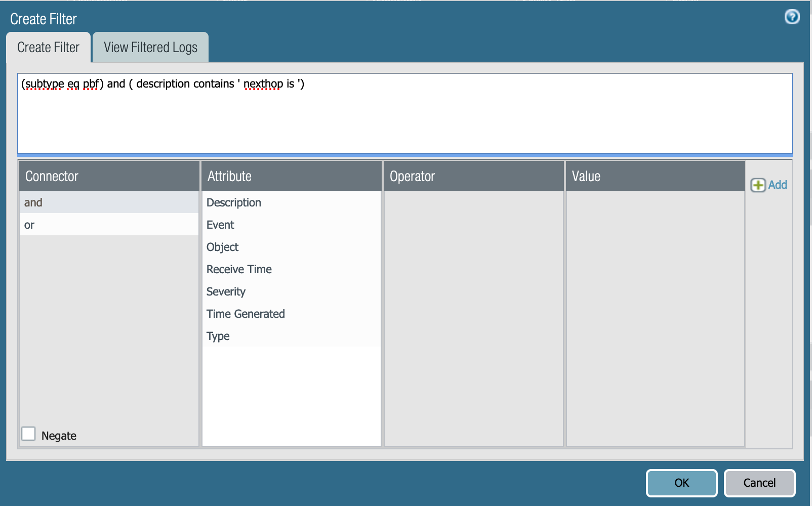Choose the Type attribute
Viewport: 812px width, 506px height.
tap(218, 336)
